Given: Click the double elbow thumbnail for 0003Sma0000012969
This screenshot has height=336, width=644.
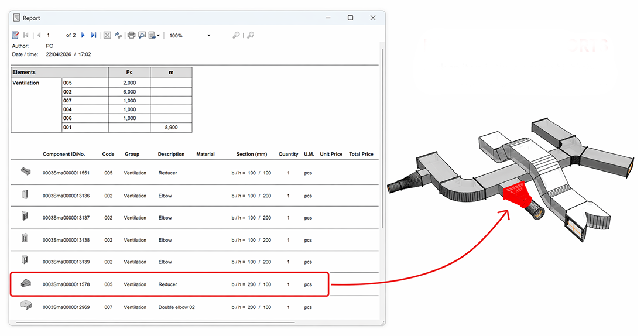Looking at the screenshot, I should coord(26,305).
